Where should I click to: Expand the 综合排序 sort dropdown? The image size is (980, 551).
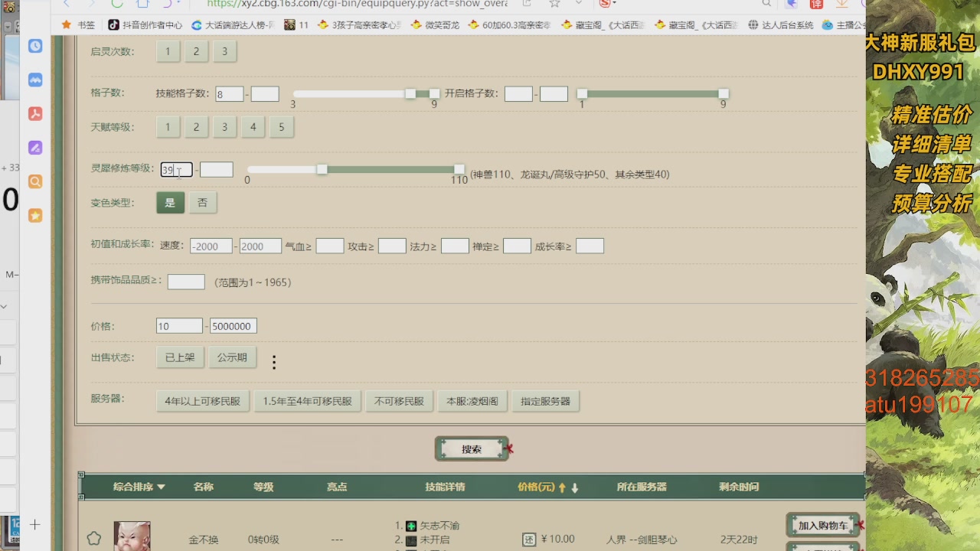(x=139, y=487)
